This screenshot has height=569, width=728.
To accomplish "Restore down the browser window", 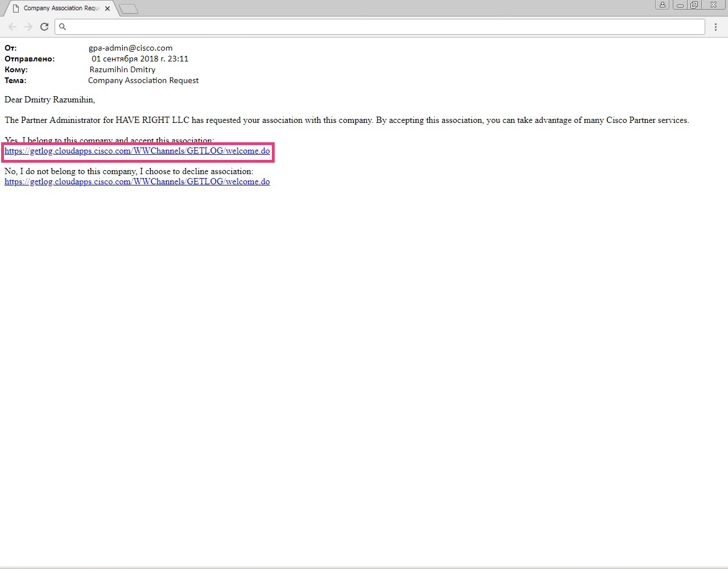I will [x=694, y=5].
